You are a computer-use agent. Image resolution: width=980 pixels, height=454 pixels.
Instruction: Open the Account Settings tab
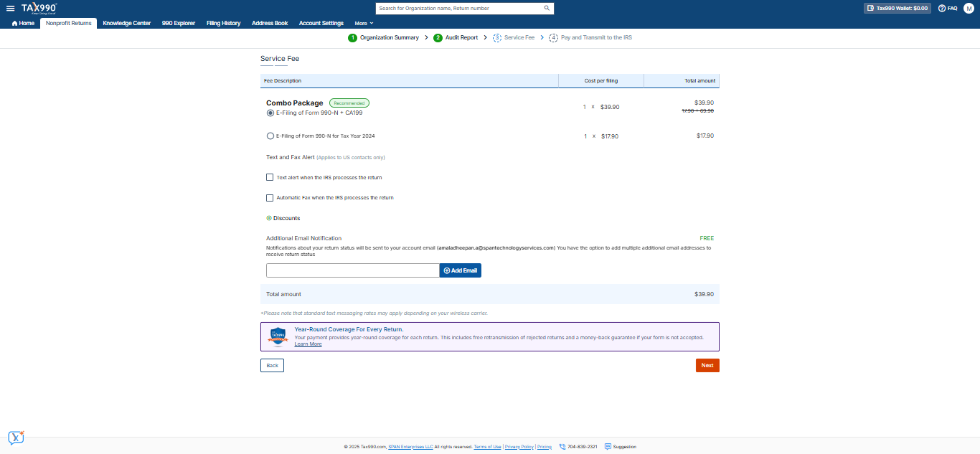pyautogui.click(x=321, y=23)
